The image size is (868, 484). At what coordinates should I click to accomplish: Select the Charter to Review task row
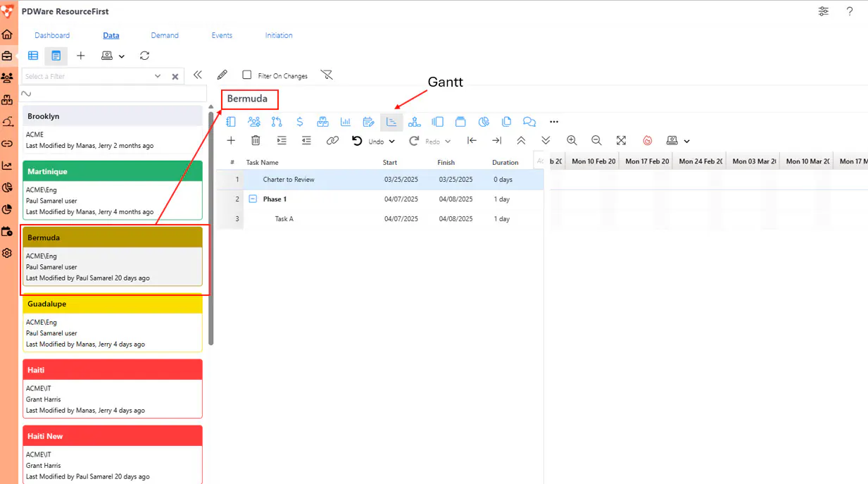click(380, 180)
